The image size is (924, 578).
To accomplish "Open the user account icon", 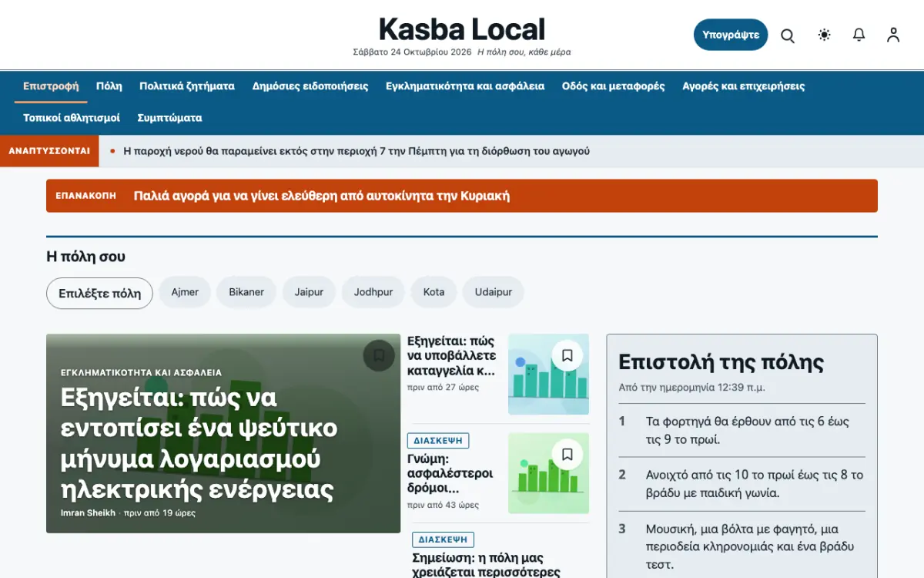I will [x=893, y=35].
